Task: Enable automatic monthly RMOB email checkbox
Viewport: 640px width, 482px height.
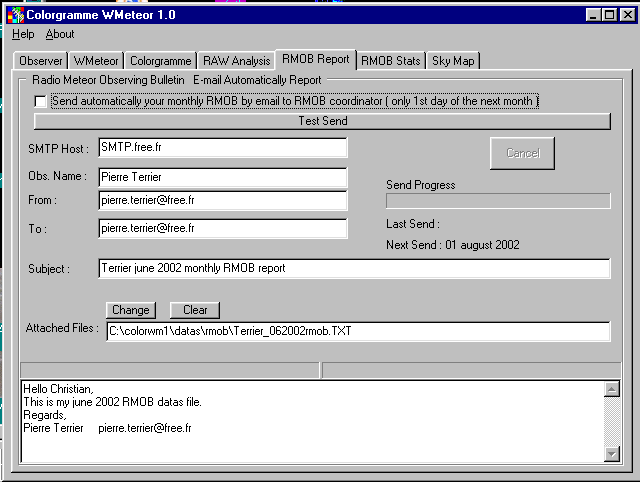Action: point(40,101)
